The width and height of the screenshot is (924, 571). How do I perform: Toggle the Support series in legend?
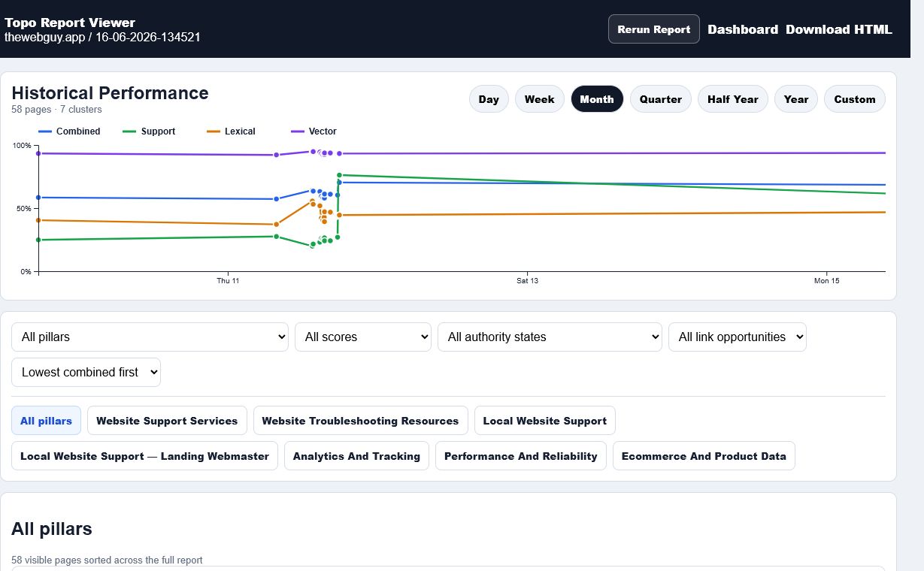click(x=149, y=131)
